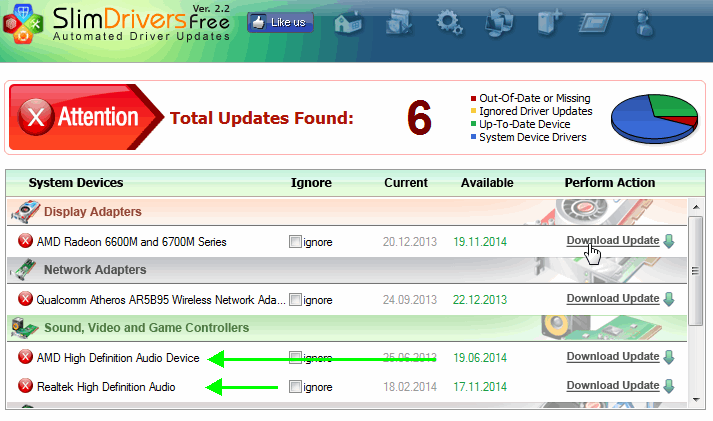Collapse the Display Adapters category
The height and width of the screenshot is (421, 713).
tap(91, 212)
